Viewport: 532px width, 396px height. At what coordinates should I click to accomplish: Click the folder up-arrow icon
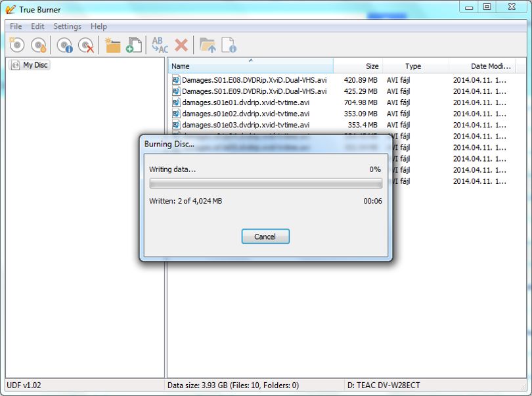tap(208, 45)
